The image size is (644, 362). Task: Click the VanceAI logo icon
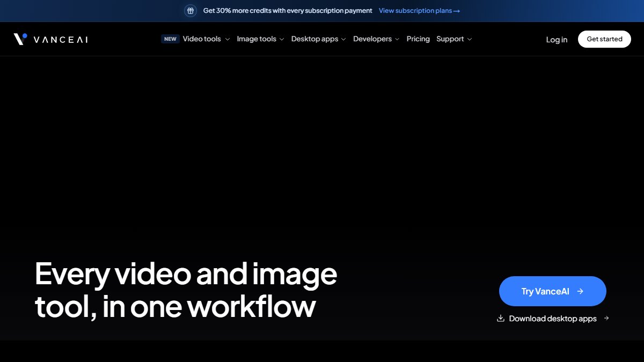20,39
